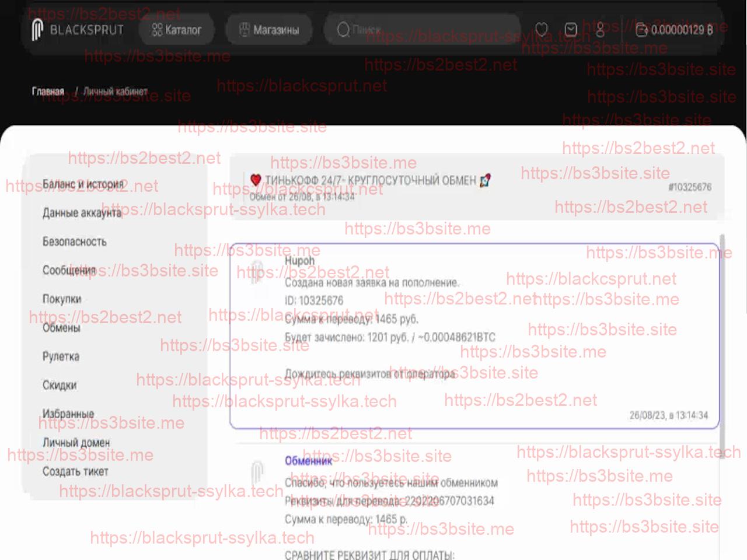
Task: Open the heart-shaped favorites icon in the top bar
Action: 542,30
